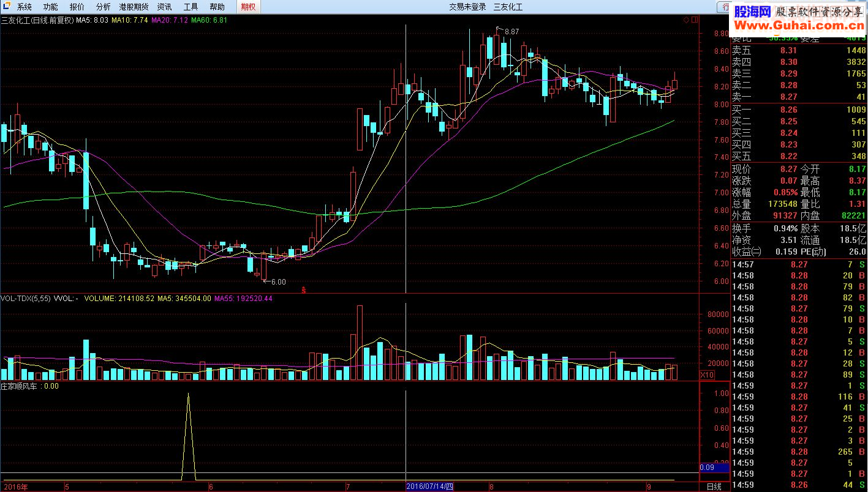The image size is (868, 492).
Task: Click month 9 on the time axis
Action: coord(649,487)
